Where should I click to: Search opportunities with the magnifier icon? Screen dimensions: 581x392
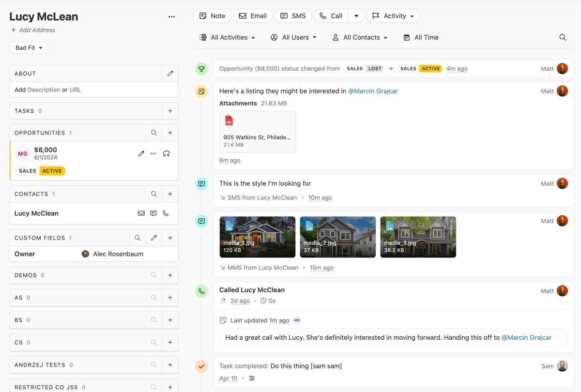[154, 133]
